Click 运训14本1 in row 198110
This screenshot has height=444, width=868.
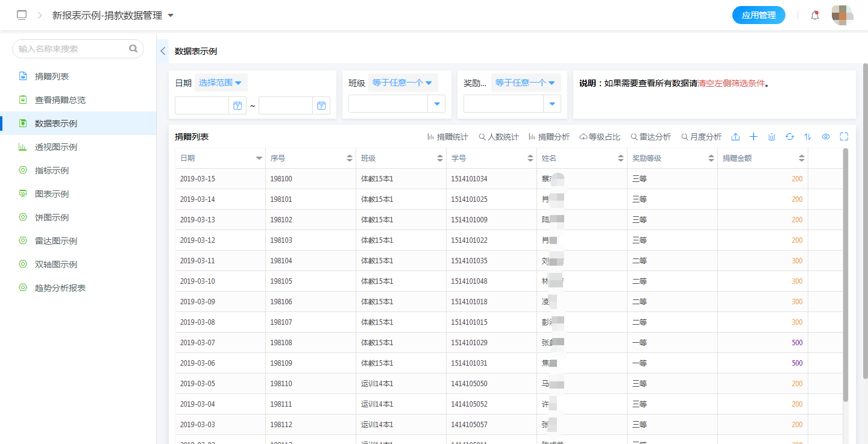(x=377, y=384)
